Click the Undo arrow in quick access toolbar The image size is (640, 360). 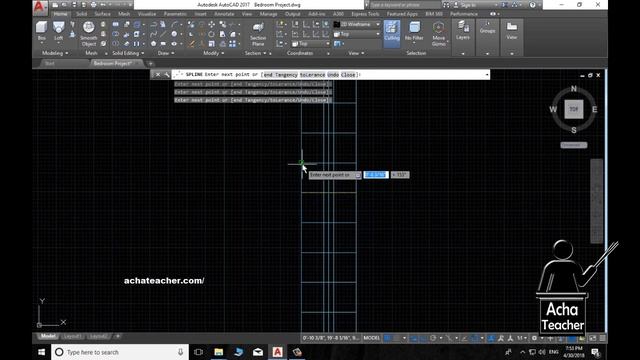(x=104, y=5)
